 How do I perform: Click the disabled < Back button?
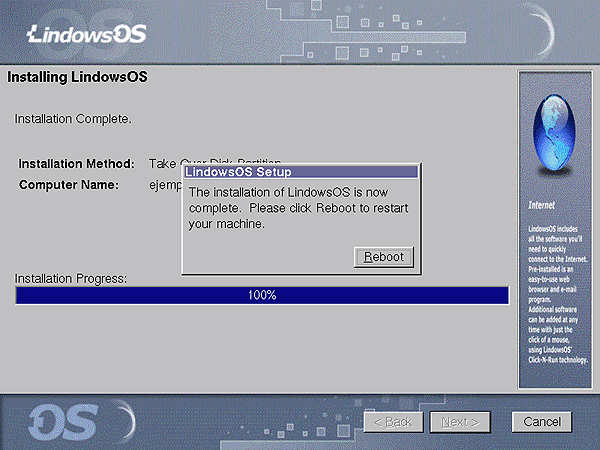click(393, 422)
